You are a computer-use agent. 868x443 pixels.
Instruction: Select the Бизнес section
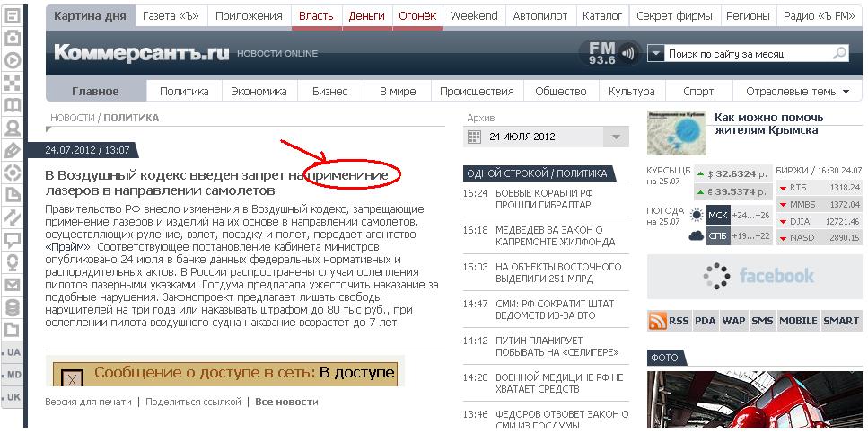tap(330, 92)
